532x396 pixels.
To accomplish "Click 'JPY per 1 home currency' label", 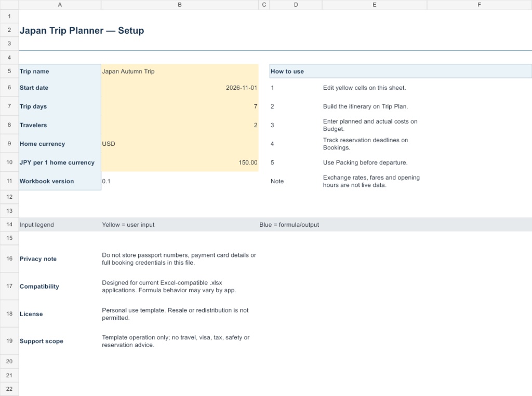I will tap(60, 162).
